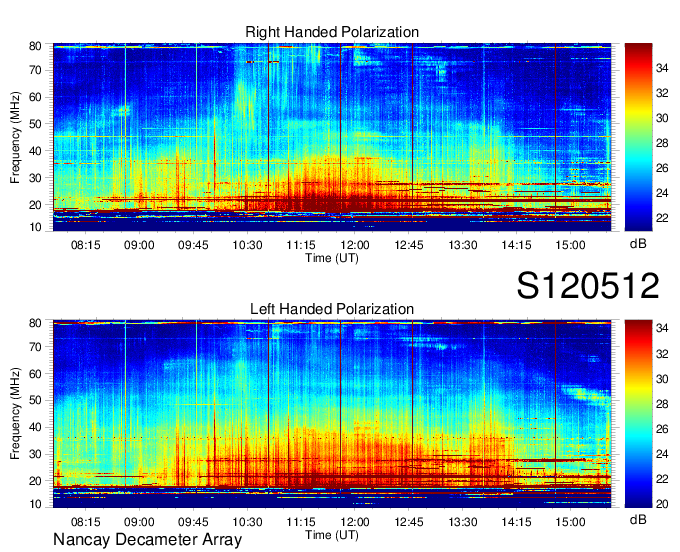
Task: Click the 50 MHz tick on the right-handed plot
Action: click(35, 124)
